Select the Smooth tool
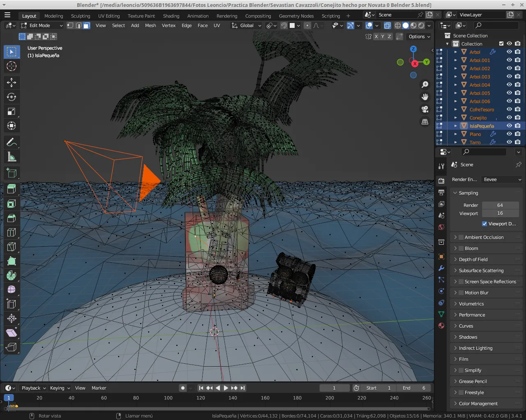Viewport: 526px width, 420px height. click(12, 290)
